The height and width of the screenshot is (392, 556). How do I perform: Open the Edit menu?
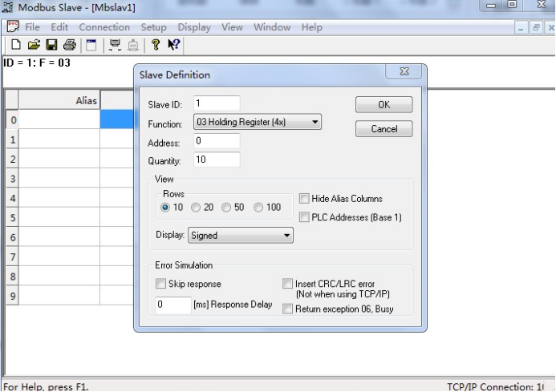click(x=59, y=27)
